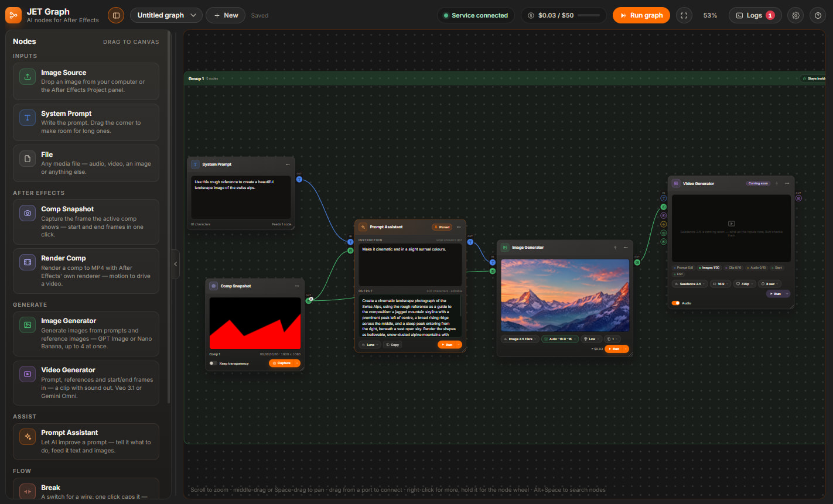The height and width of the screenshot is (504, 833).
Task: Open the Untitled graph dropdown
Action: pyautogui.click(x=166, y=15)
